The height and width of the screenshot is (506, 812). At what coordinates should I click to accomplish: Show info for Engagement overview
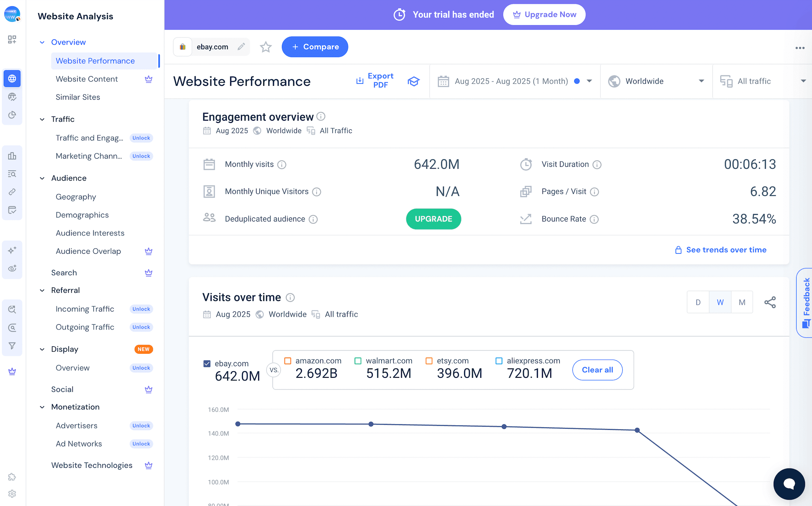click(x=321, y=116)
